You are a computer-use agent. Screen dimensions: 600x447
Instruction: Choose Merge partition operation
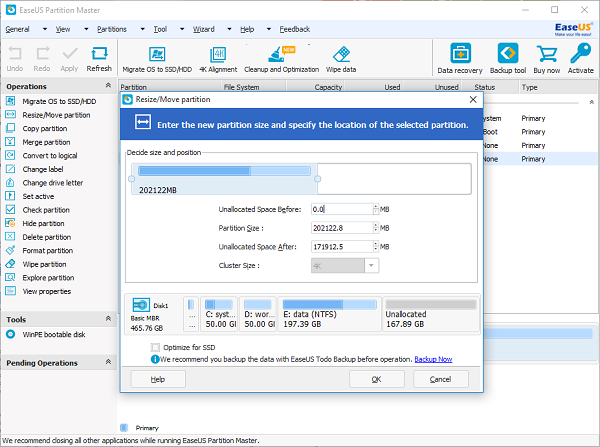pos(46,142)
